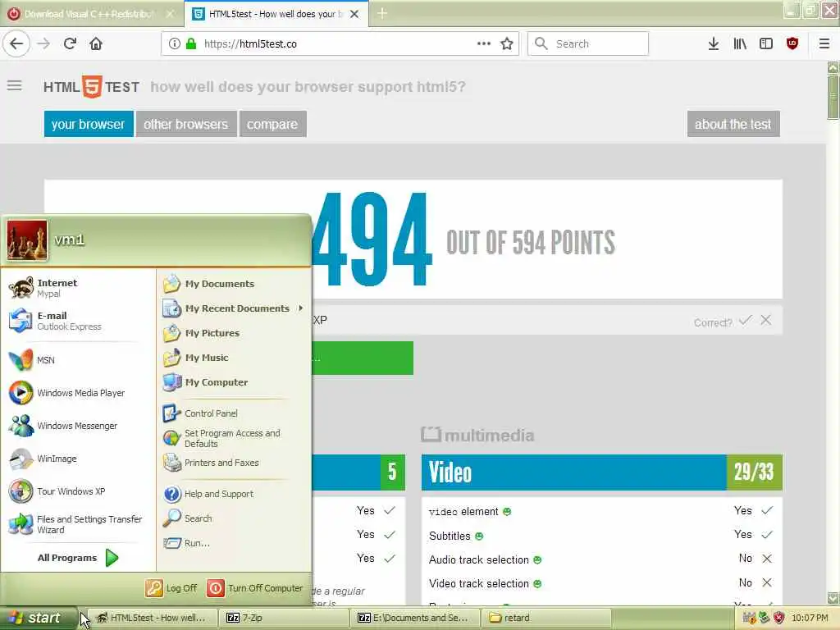Screen dimensions: 840x630
Task: Bookmark this page with the star icon
Action: pos(507,44)
